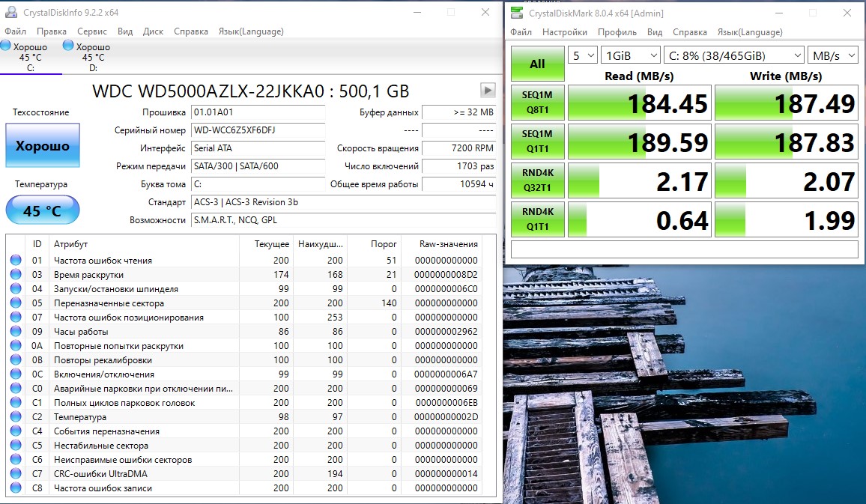866x504 pixels.
Task: Open Диск menu in CrystalDiskInfo
Action: click(153, 31)
